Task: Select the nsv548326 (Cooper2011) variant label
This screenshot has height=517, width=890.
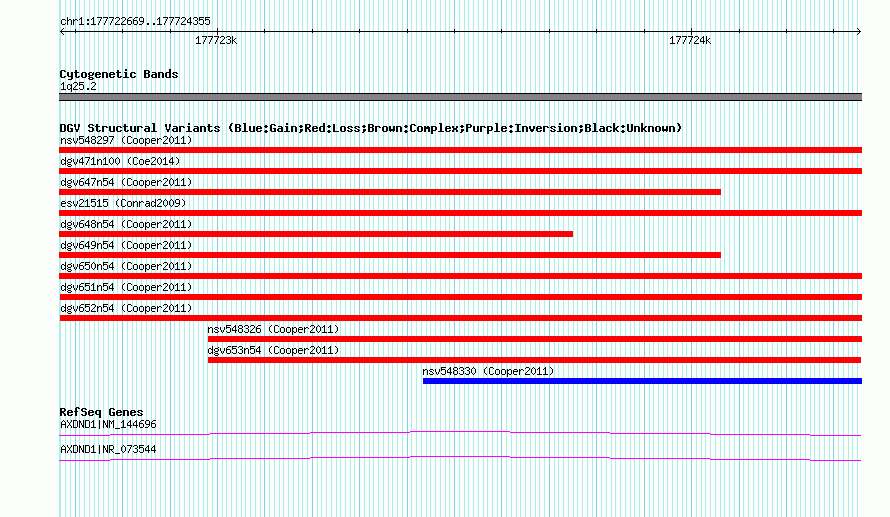Action: [273, 329]
